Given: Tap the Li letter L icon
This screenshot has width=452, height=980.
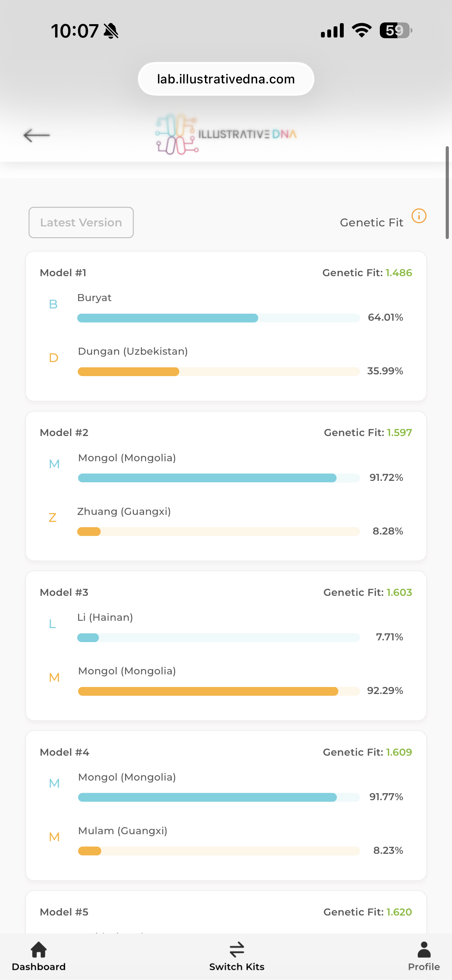Looking at the screenshot, I should pos(53,624).
